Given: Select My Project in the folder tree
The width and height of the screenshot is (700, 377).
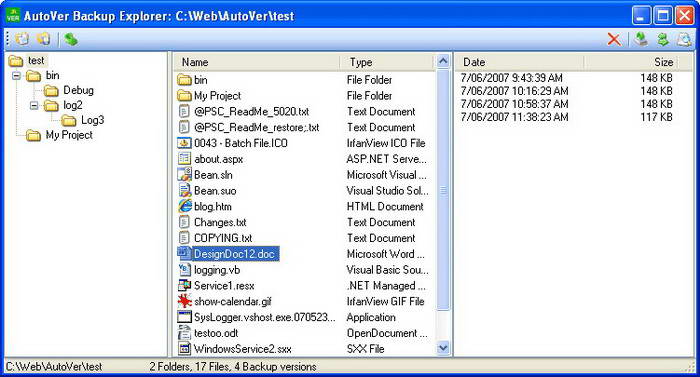Looking at the screenshot, I should click(x=69, y=135).
